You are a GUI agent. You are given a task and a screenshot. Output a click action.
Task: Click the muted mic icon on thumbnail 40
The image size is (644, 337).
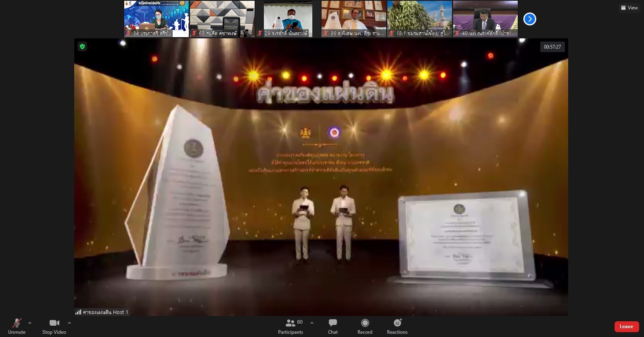(457, 33)
